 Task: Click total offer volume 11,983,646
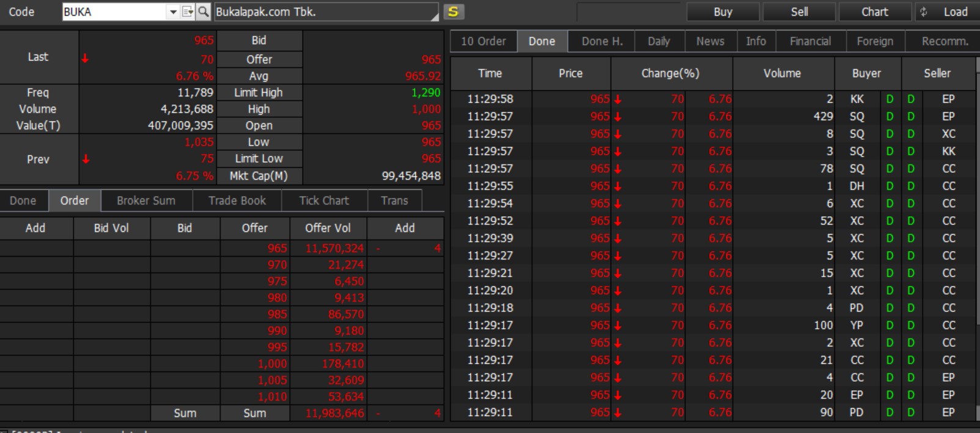[334, 413]
